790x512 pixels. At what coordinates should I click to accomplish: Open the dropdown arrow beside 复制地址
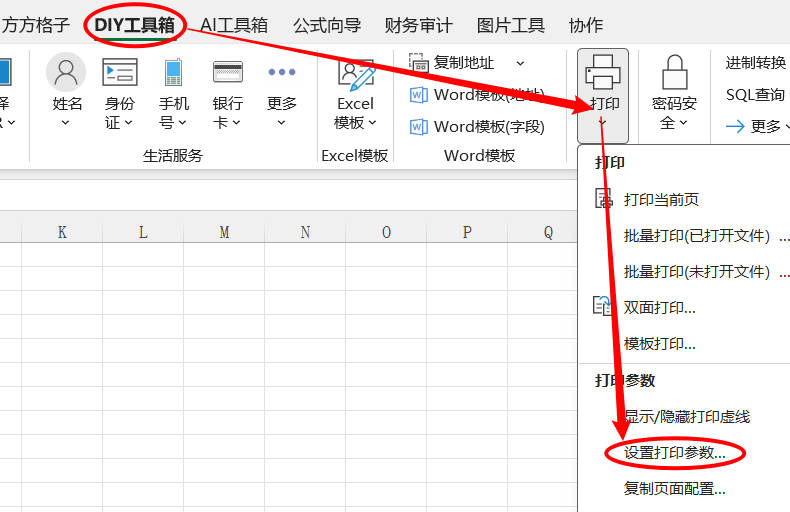tap(519, 63)
